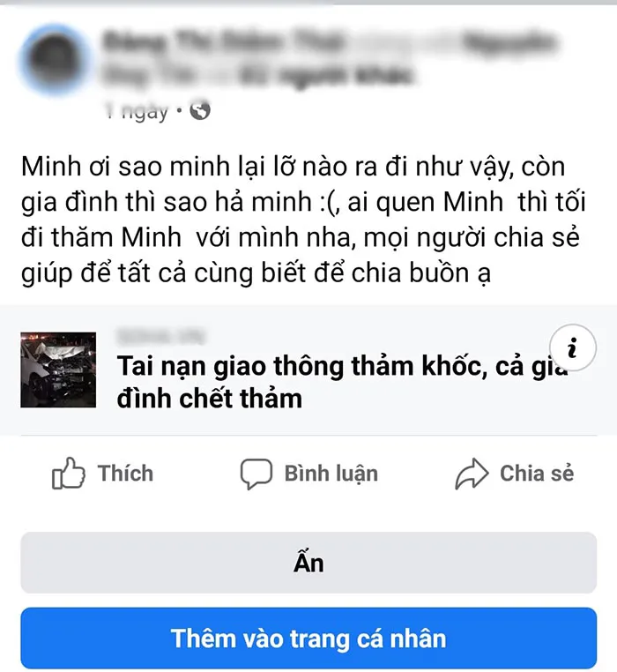This screenshot has height=672, width=617.
Task: Click the 'đình chết thảm' headline second line
Action: coord(210,399)
